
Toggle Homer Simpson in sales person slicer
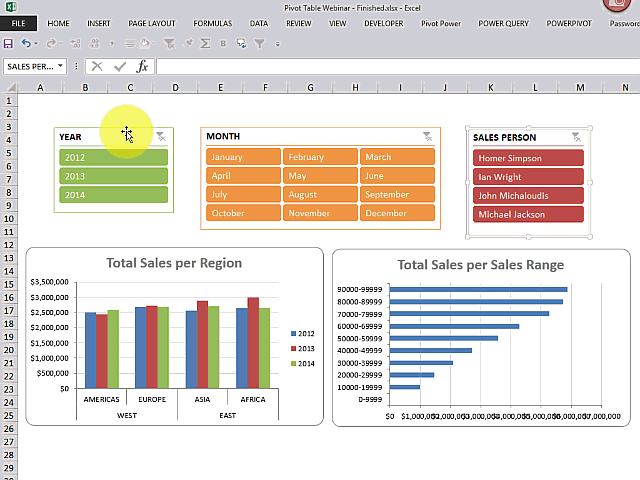[x=527, y=158]
